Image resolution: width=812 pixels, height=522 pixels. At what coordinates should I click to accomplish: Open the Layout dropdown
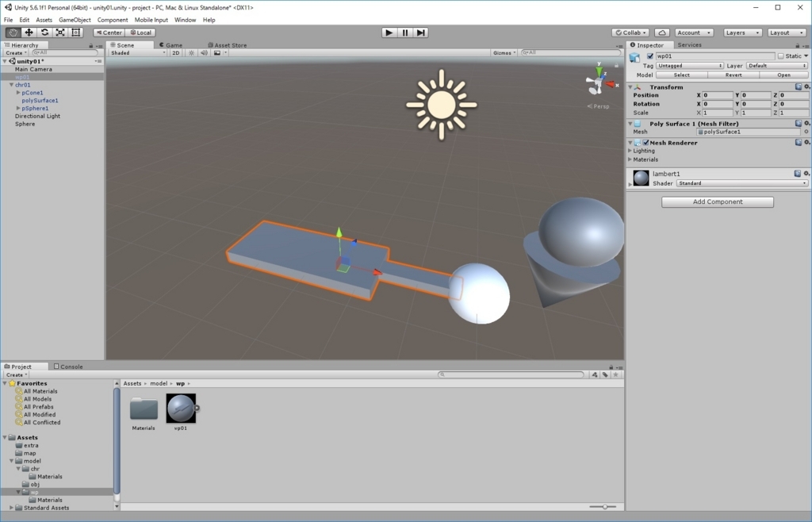786,33
